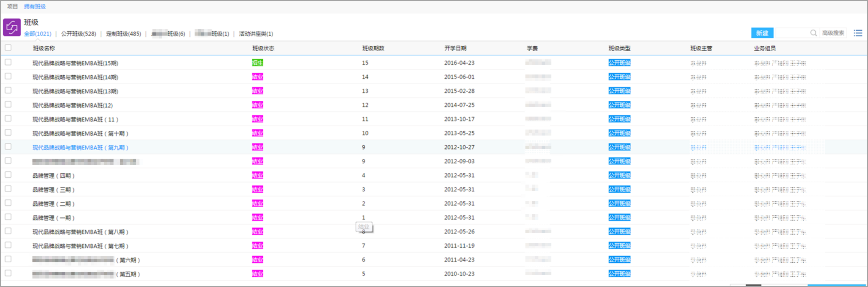The width and height of the screenshot is (868, 287).
Task: Check the row for EMBA班(13期)
Action: pyautogui.click(x=8, y=91)
